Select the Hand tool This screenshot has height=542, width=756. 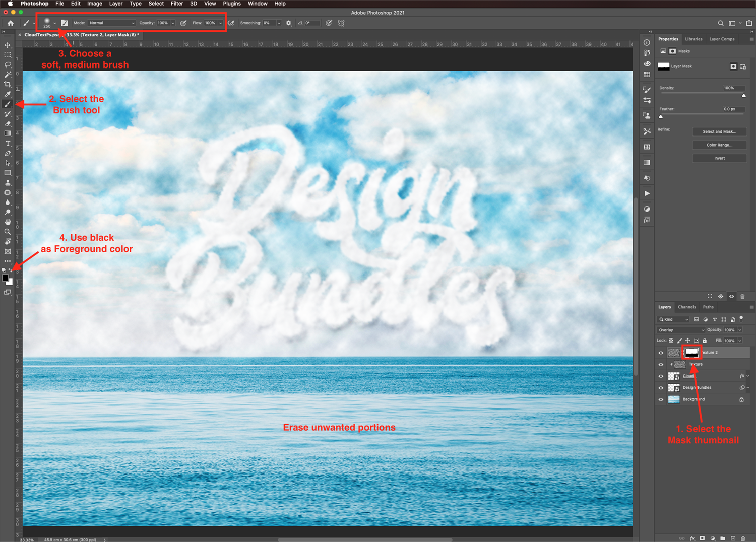[x=8, y=222]
